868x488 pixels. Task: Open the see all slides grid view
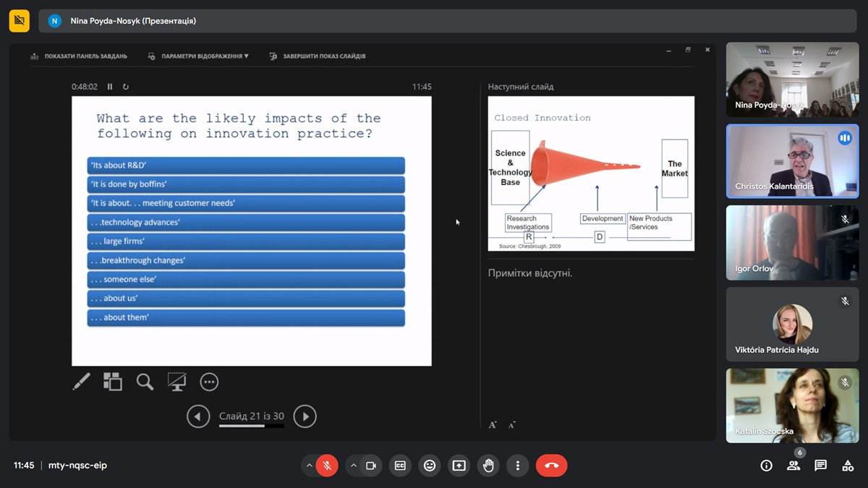click(x=113, y=382)
